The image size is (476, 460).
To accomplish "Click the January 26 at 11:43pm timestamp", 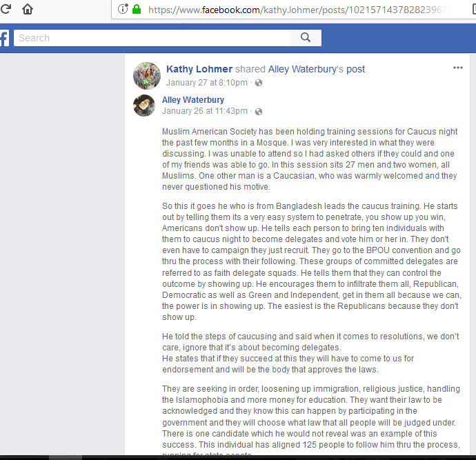I will click(205, 111).
